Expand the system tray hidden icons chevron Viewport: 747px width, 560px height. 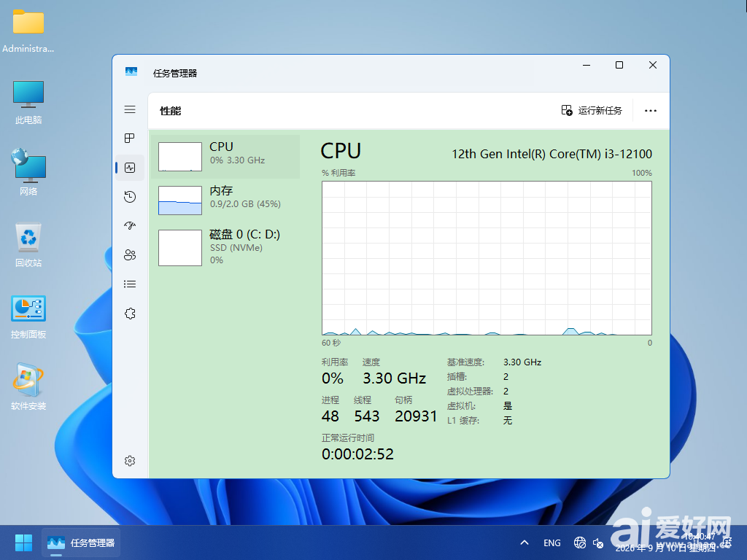(x=525, y=542)
